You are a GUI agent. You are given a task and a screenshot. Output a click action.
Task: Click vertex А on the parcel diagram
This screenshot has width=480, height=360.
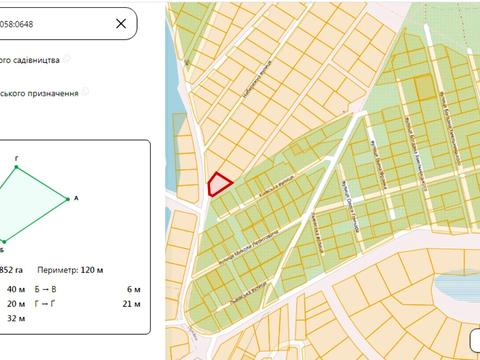[x=68, y=199]
